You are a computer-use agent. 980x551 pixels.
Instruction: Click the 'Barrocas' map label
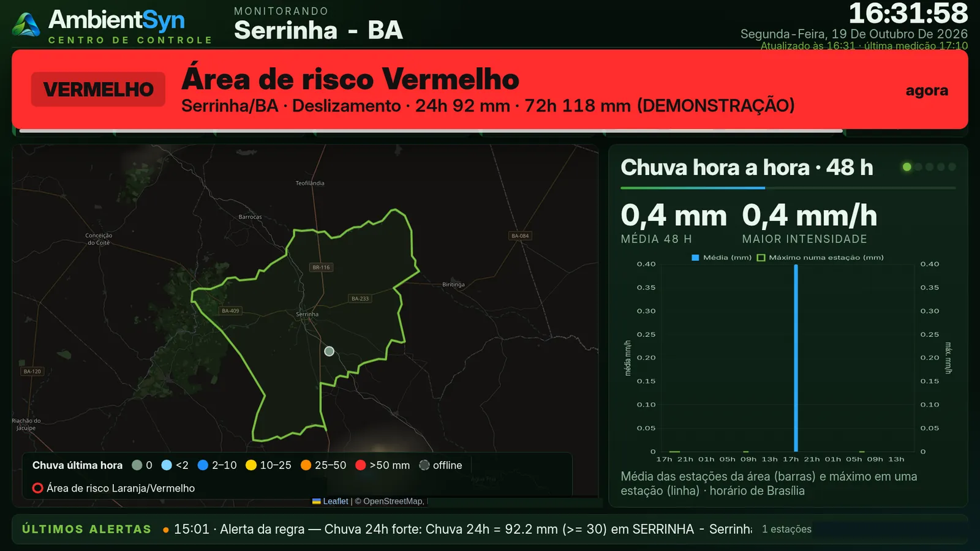click(250, 217)
